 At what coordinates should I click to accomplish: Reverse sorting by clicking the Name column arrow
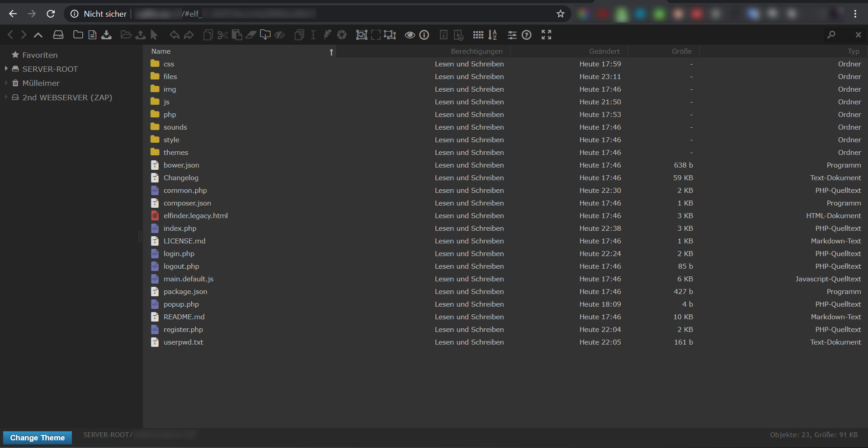[x=331, y=52]
